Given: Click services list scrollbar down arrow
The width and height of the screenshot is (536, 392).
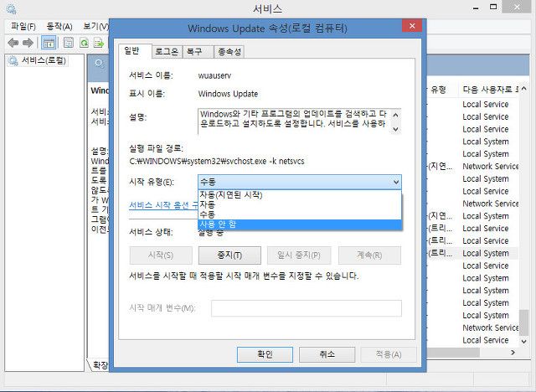Looking at the screenshot, I should point(523,341).
